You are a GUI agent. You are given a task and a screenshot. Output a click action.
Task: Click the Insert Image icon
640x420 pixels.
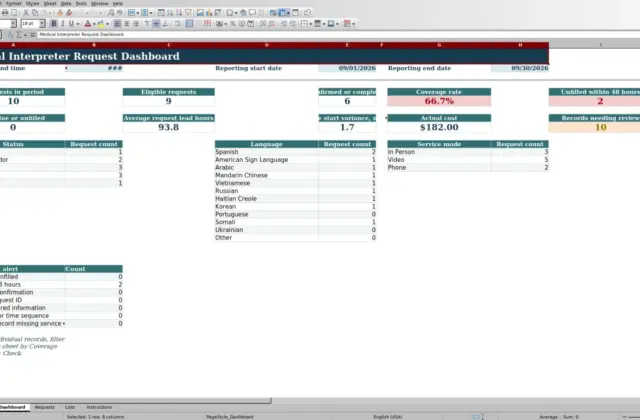click(x=200, y=13)
